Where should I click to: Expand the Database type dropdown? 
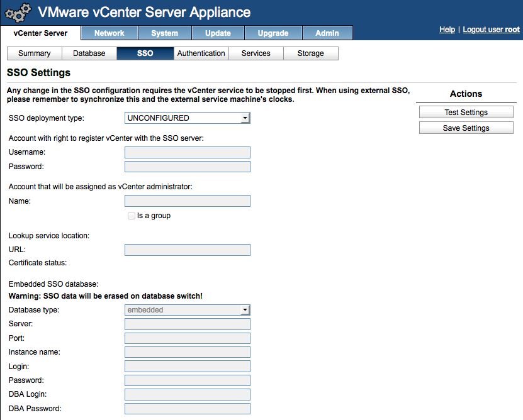[x=187, y=310]
